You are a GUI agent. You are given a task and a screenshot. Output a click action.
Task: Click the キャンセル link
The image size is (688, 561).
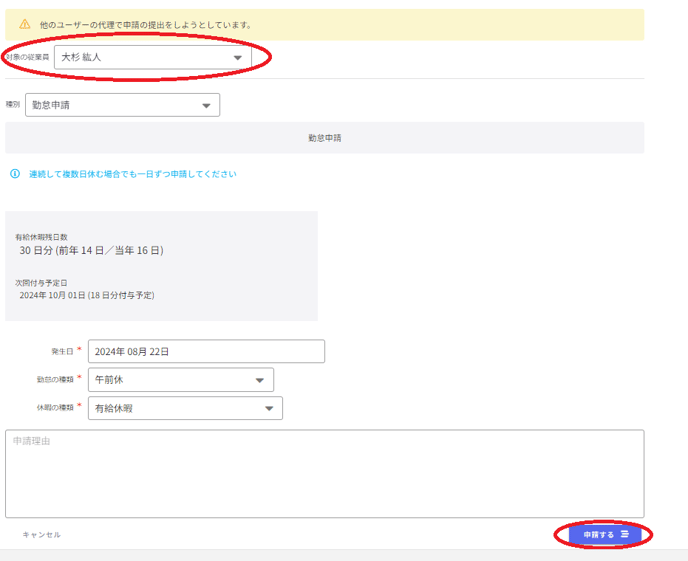tap(42, 535)
